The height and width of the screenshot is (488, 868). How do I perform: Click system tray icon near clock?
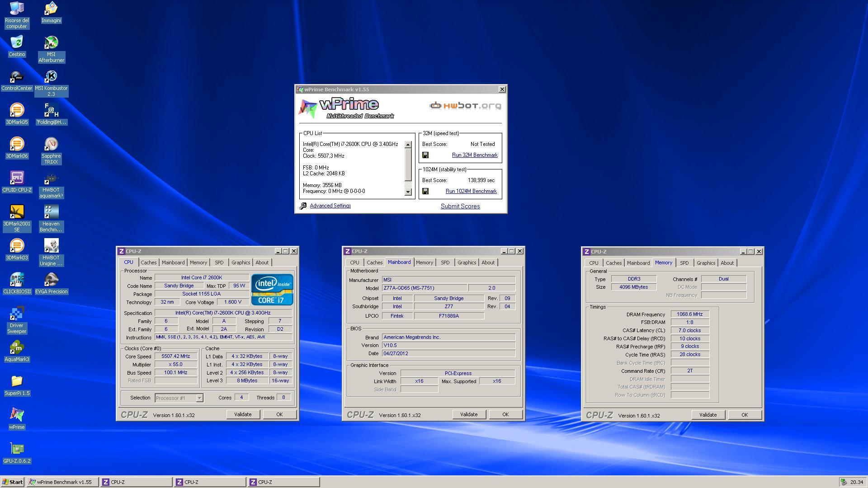coord(844,482)
